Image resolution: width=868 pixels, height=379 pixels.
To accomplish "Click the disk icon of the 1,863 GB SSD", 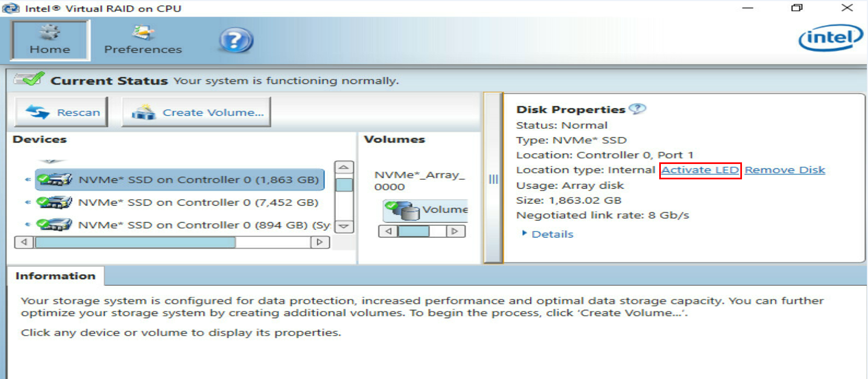I will pyautogui.click(x=54, y=179).
